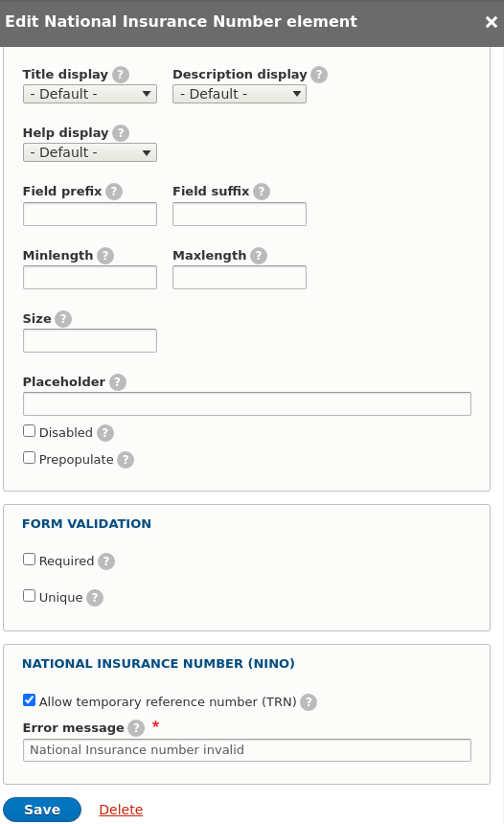Click help icon beside Error message
The height and width of the screenshot is (824, 504).
click(x=136, y=728)
